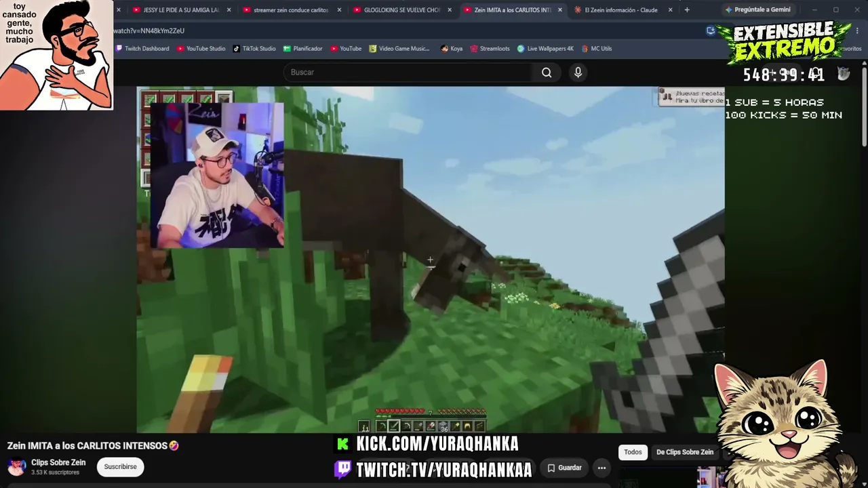Switch to the streamer zein conduce carlitos tab

(291, 10)
